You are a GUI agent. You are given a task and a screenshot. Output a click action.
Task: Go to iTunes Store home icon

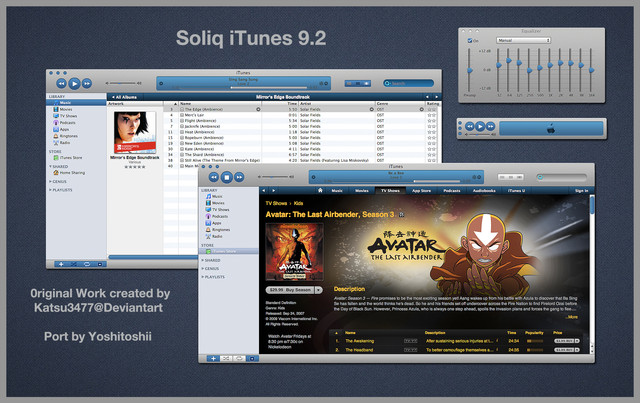tap(320, 190)
